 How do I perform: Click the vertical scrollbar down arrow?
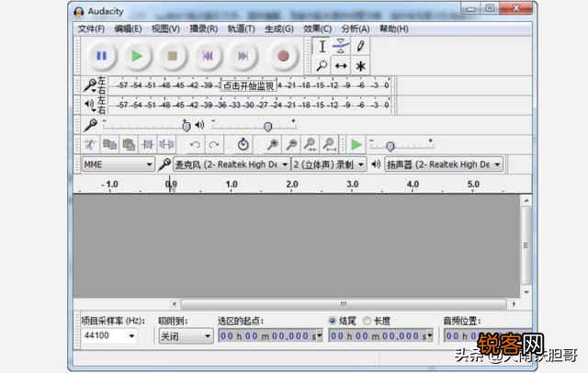(x=526, y=291)
